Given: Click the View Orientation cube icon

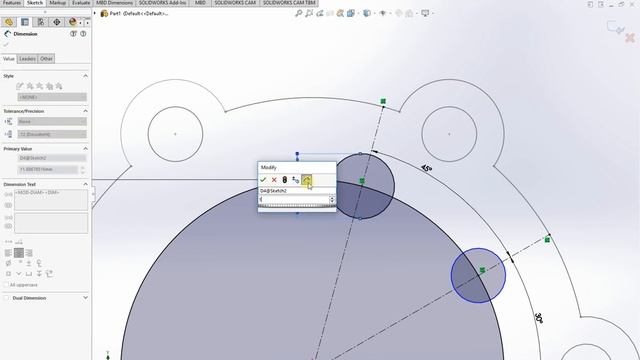Looking at the screenshot, I should coord(351,13).
